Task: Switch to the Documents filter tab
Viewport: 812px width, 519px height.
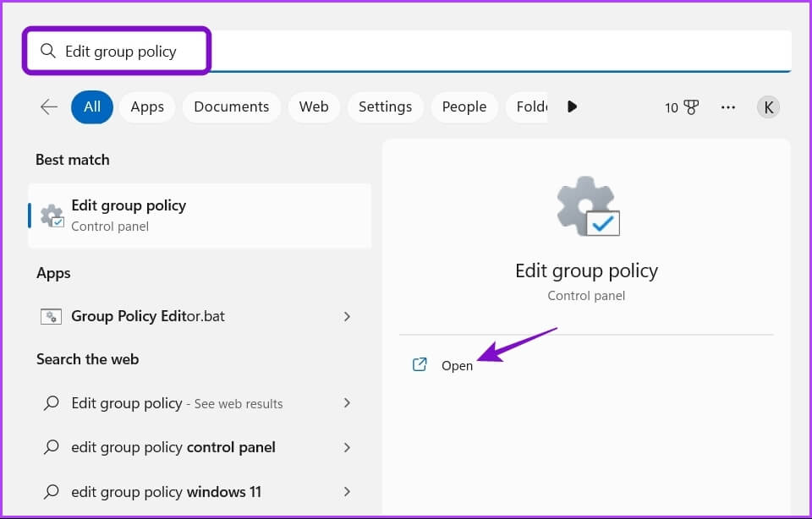Action: tap(232, 107)
